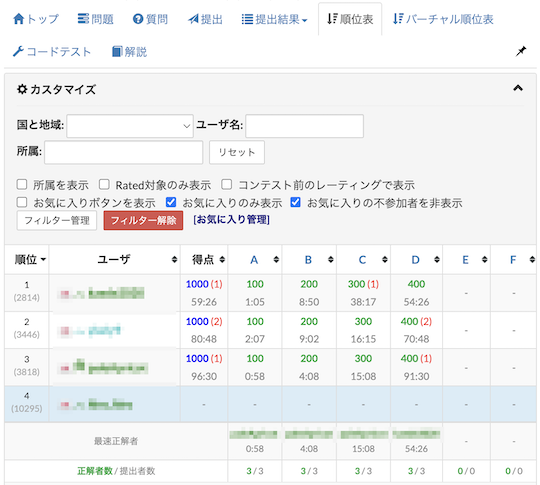The image size is (540, 485).
Task: Click the 所属 input field
Action: click(124, 152)
